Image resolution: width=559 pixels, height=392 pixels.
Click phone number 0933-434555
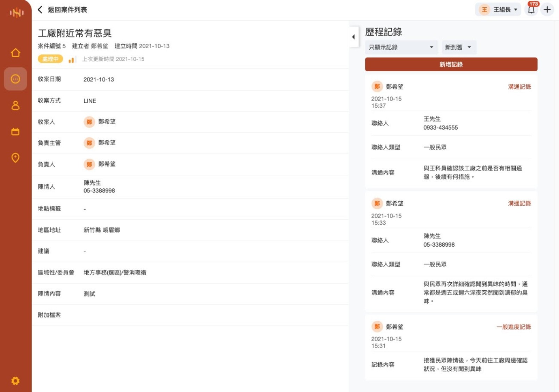(441, 128)
